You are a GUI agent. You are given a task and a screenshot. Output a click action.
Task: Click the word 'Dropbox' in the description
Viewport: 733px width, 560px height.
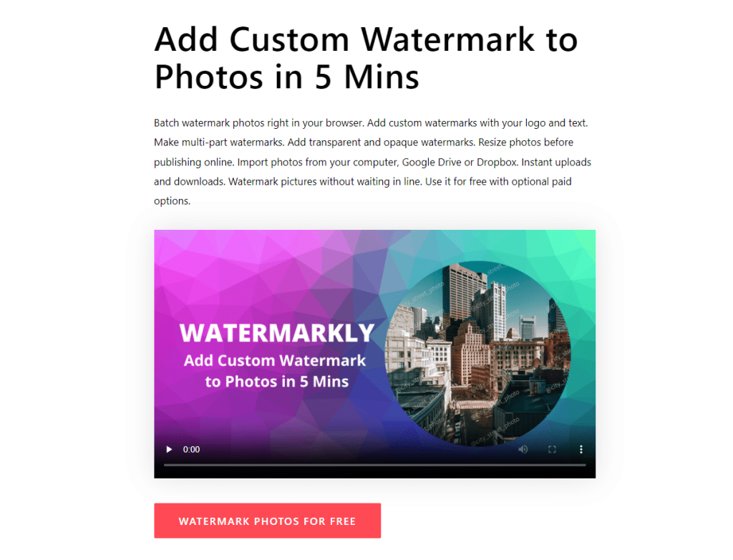coord(497,162)
